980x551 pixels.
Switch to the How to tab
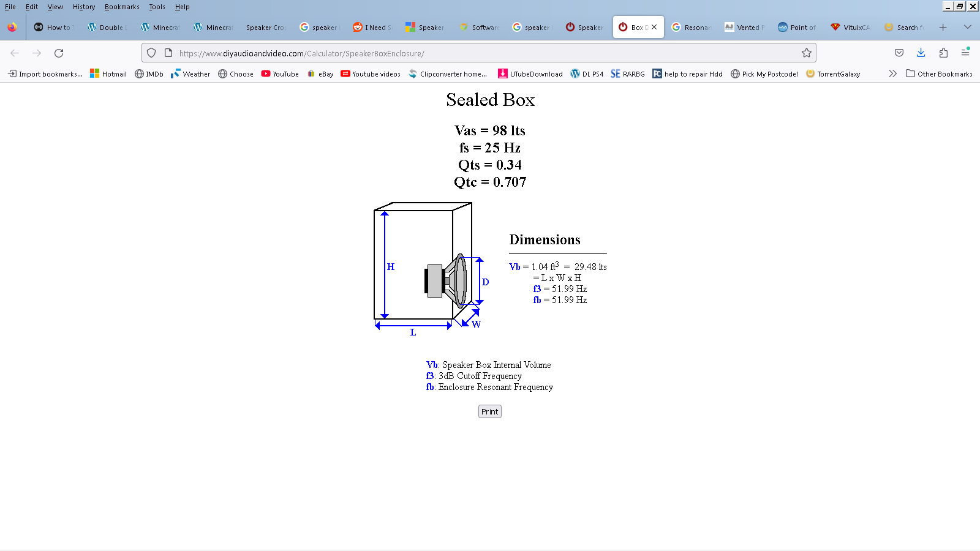(53, 27)
